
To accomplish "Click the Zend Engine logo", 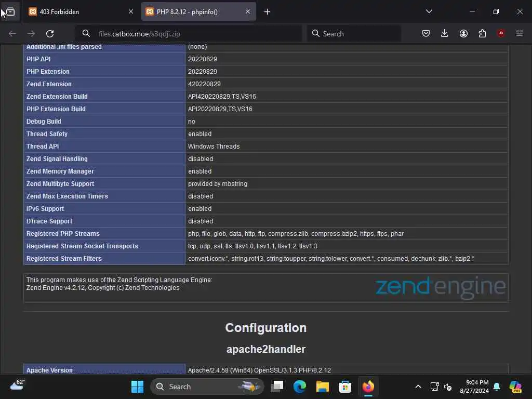I will pos(441,287).
